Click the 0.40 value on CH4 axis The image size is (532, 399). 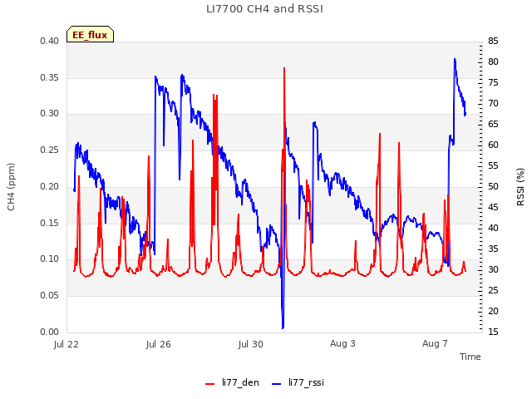[50, 42]
